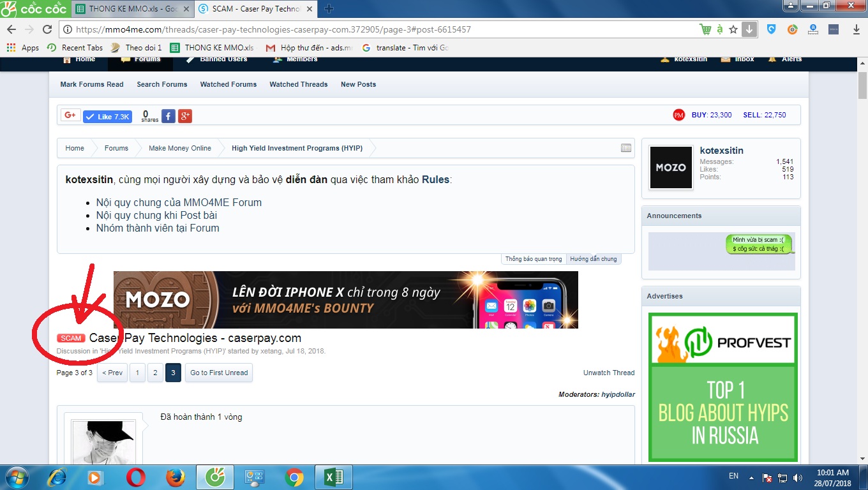Open the Forums menu item
The height and width of the screenshot is (490, 868).
[142, 59]
